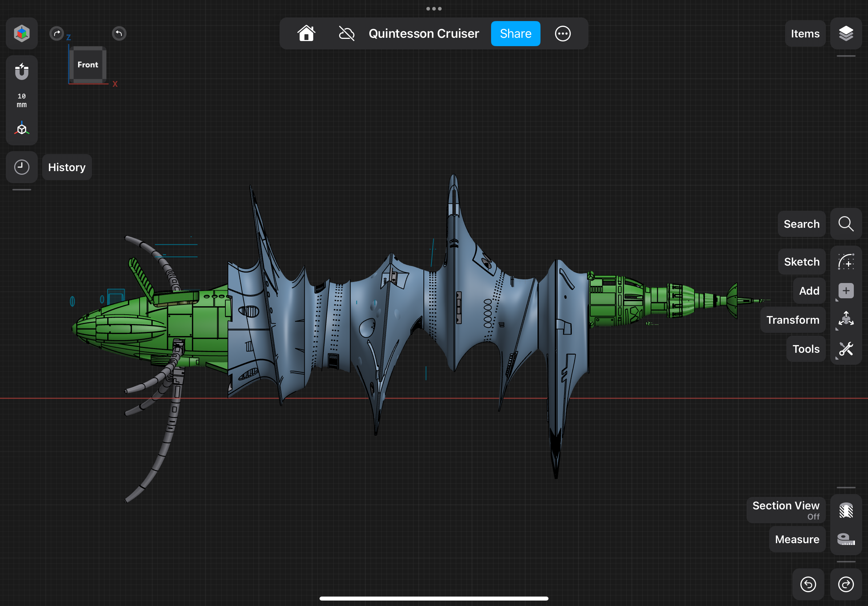The width and height of the screenshot is (868, 606).
Task: Toggle the snapping magnet icon
Action: point(21,72)
